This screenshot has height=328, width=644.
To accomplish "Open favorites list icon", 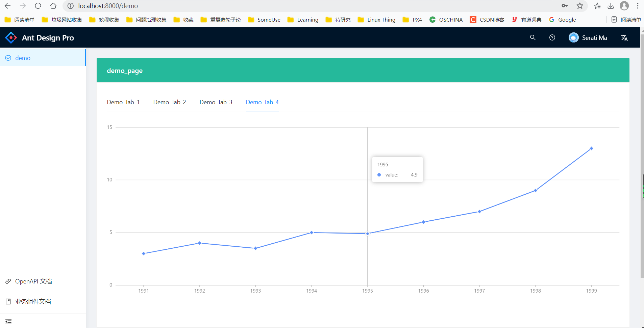I will pyautogui.click(x=597, y=6).
